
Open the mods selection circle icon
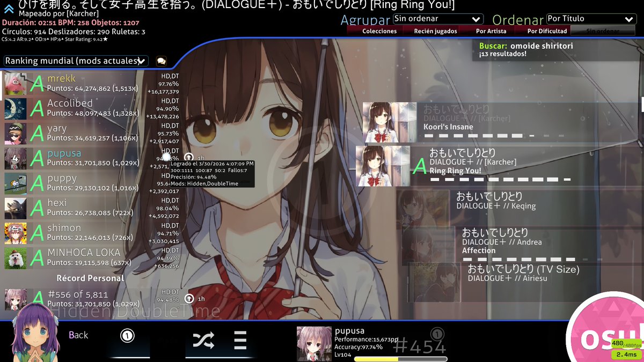coord(127,336)
